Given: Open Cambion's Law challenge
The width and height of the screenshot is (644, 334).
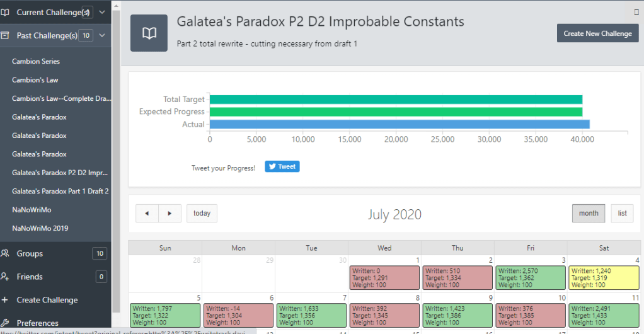Looking at the screenshot, I should (35, 80).
